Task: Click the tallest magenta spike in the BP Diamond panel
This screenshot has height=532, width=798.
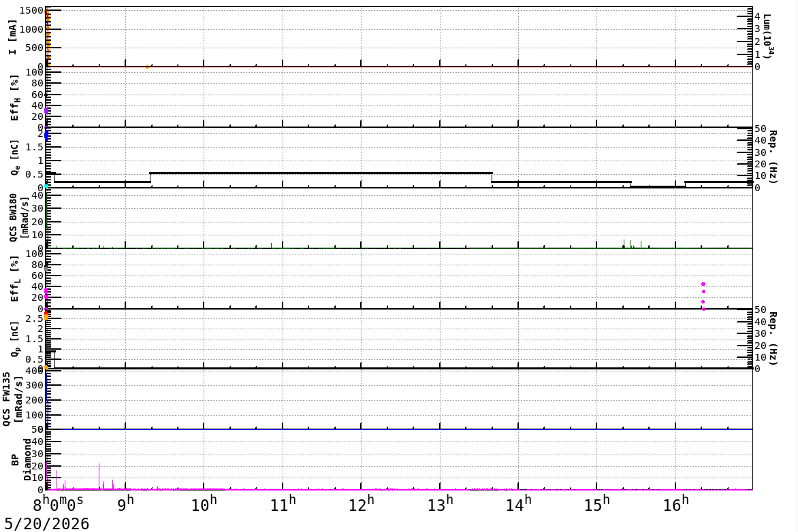Action: pos(99,476)
